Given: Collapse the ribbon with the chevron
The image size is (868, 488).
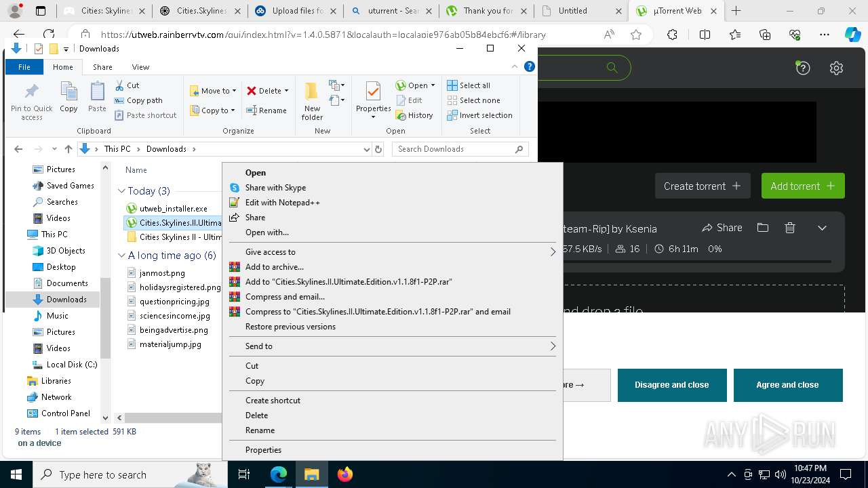Looking at the screenshot, I should [x=515, y=66].
